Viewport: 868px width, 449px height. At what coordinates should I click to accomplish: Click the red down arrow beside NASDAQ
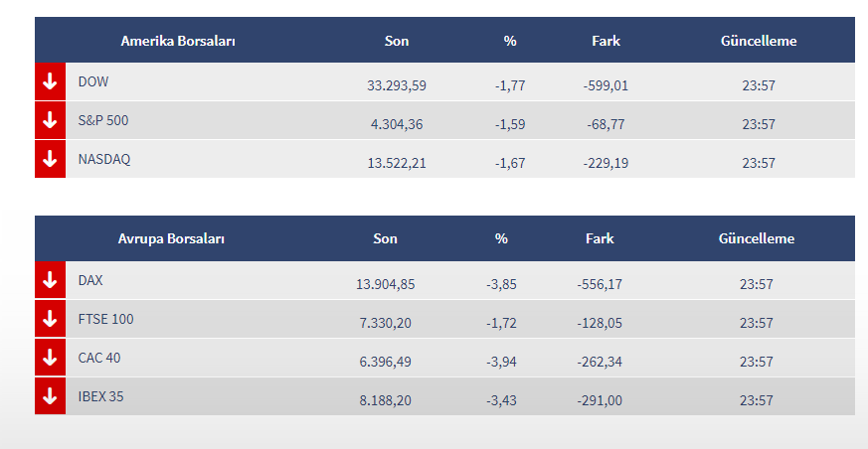[50, 159]
